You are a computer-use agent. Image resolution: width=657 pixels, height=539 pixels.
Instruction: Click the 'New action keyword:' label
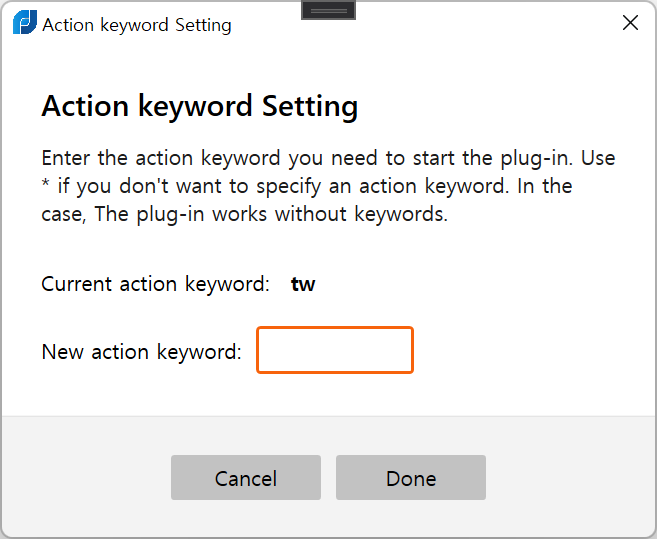(142, 352)
